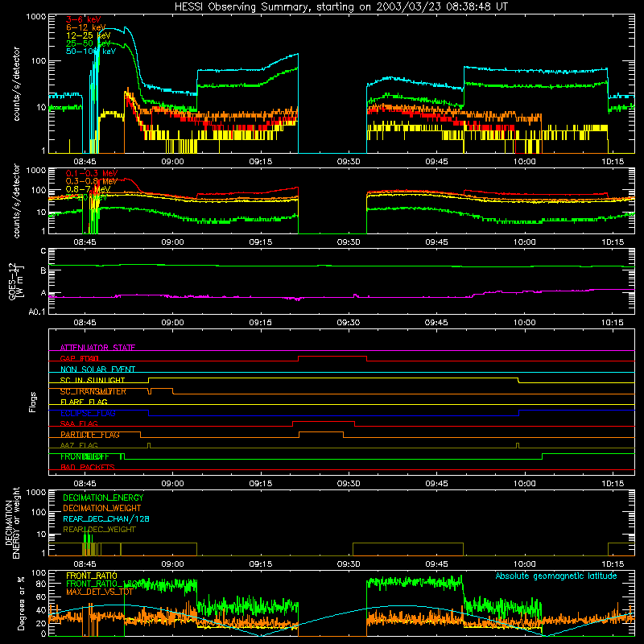
Task: Select the NON_SOLAR_EVENT flag label
Action: click(x=97, y=369)
